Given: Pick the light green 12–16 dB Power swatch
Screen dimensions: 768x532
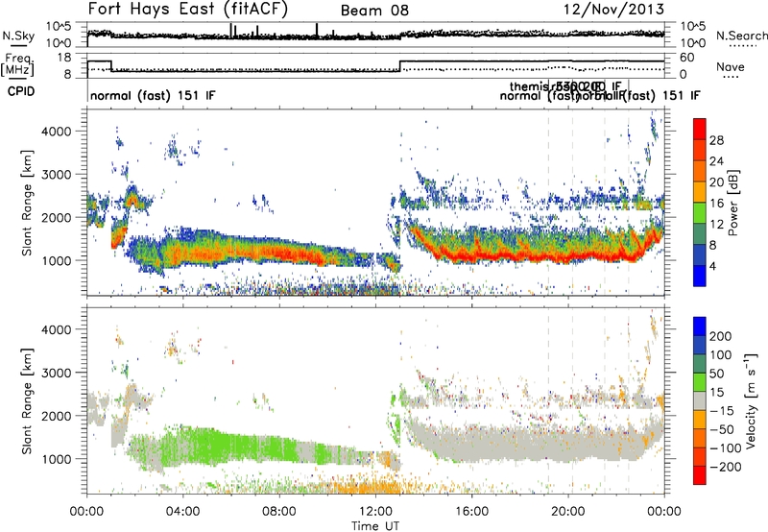Looking at the screenshot, I should (x=700, y=213).
